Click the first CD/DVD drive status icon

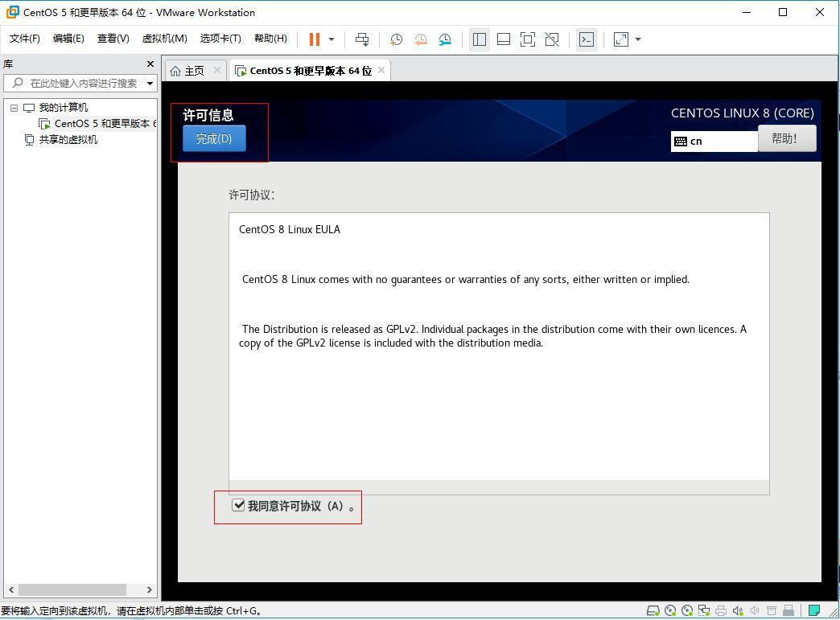[670, 610]
